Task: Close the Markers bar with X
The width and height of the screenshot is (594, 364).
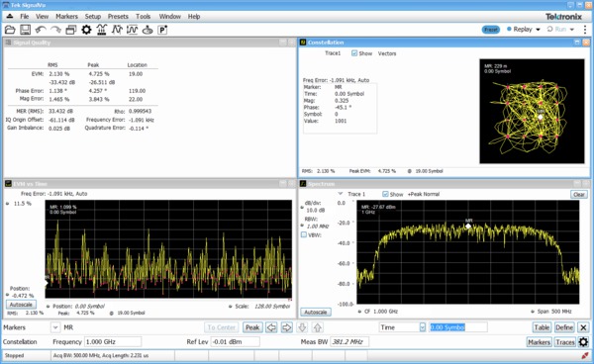Action: click(583, 327)
